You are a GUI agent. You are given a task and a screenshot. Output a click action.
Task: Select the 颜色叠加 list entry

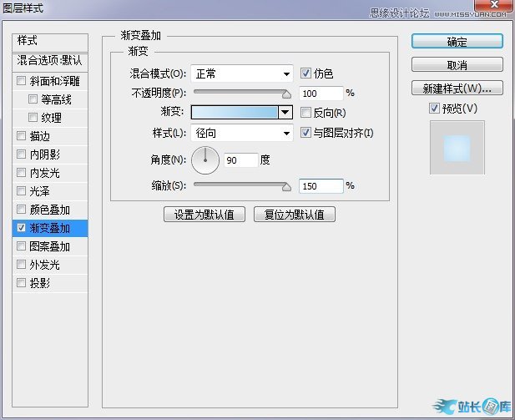(50, 210)
